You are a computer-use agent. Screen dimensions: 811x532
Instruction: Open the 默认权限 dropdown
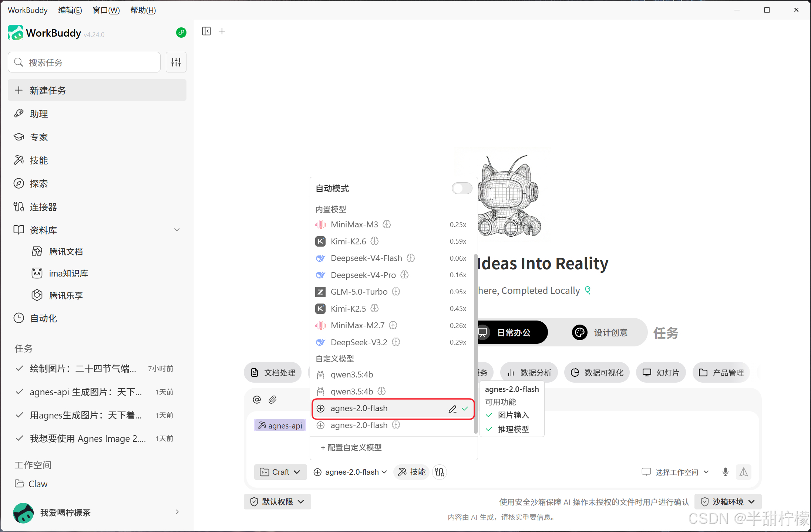[277, 502]
